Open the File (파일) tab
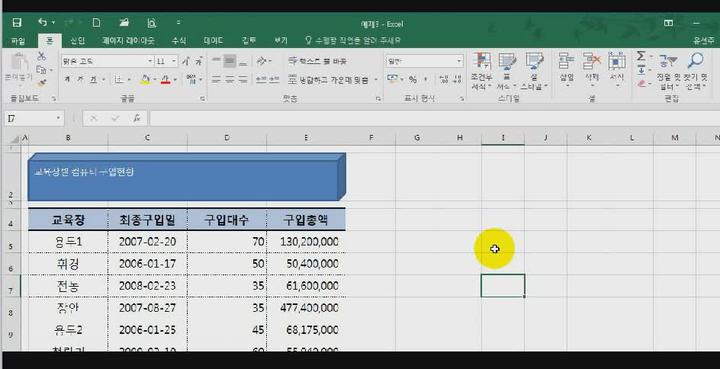This screenshot has height=369, width=720. 18,41
